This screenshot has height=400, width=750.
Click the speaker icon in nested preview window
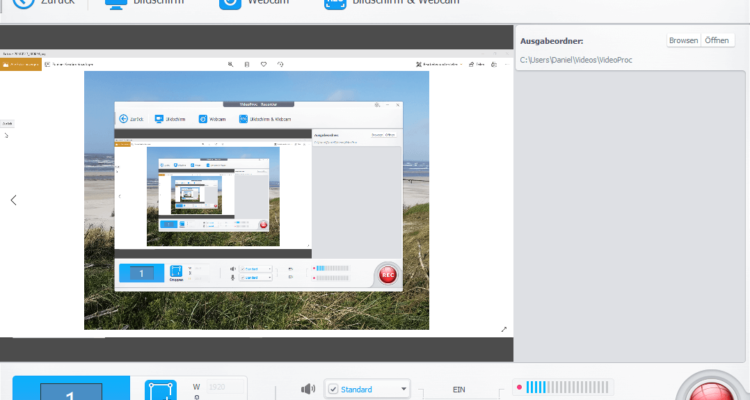(232, 269)
